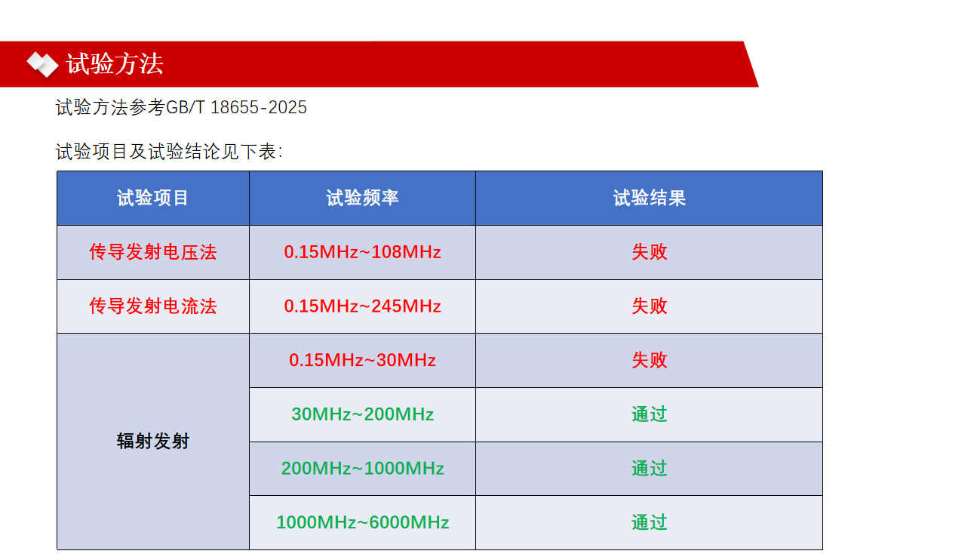Click the 失败 result for 传导发射电压法

[649, 252]
